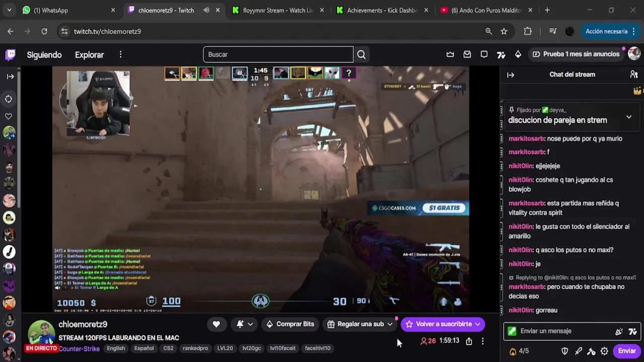Click the sidebar heart icon

point(9,116)
